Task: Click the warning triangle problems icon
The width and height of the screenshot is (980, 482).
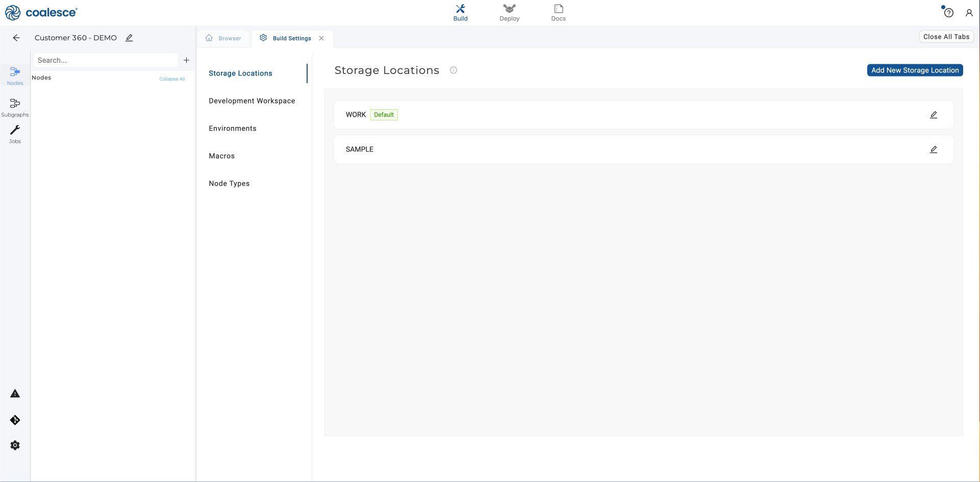Action: tap(15, 393)
